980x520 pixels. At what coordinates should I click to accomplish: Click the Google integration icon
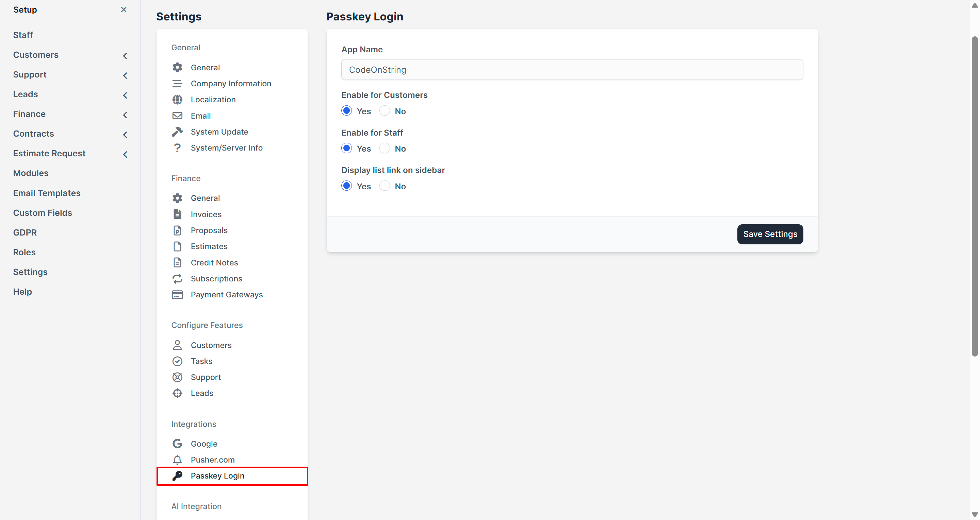(x=177, y=444)
